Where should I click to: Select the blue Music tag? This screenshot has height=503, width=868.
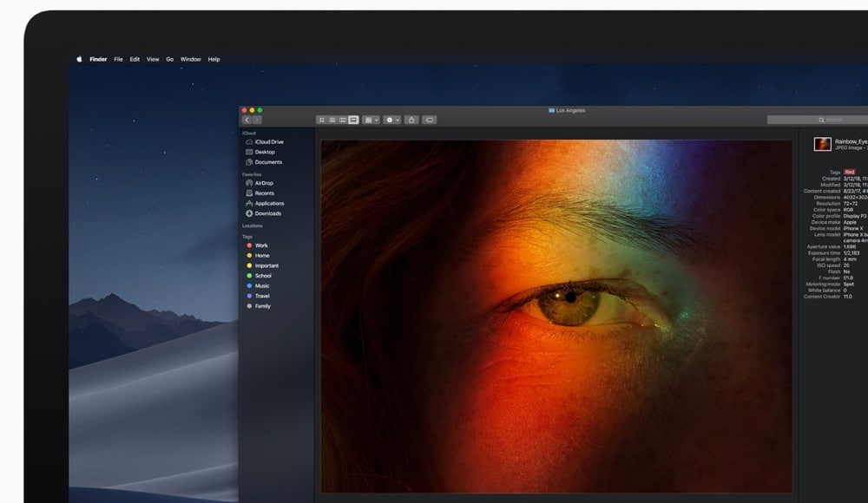(258, 286)
